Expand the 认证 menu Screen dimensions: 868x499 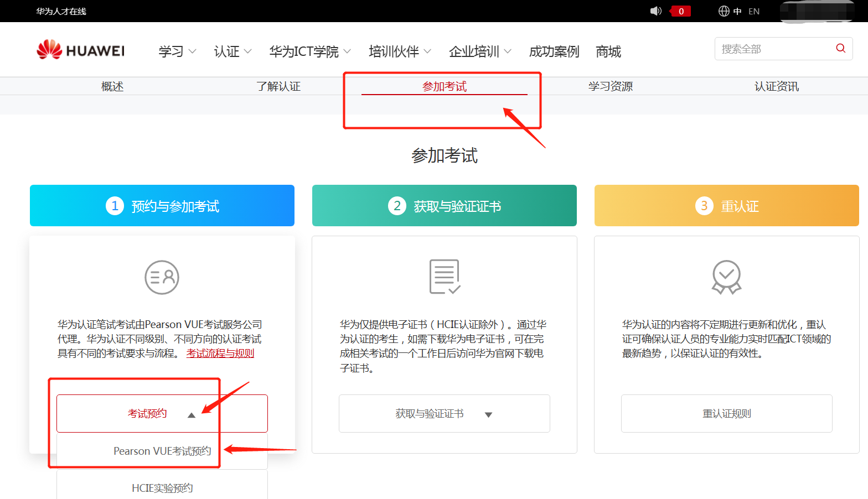click(x=232, y=51)
